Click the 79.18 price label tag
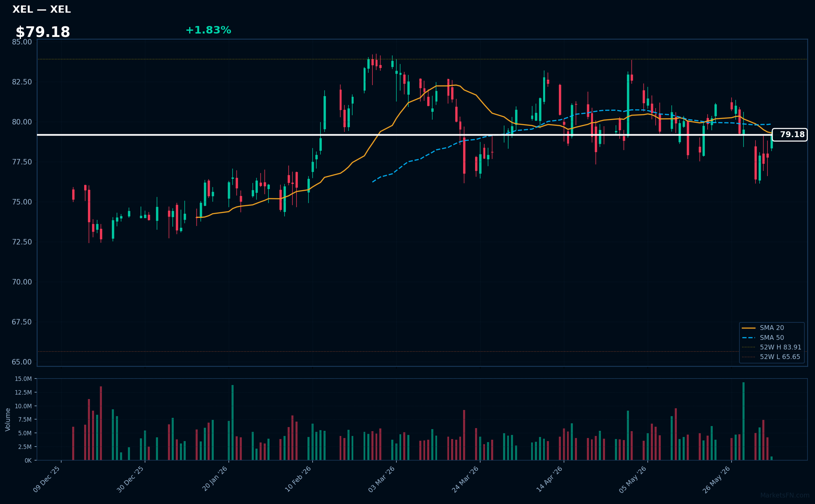 tap(790, 135)
